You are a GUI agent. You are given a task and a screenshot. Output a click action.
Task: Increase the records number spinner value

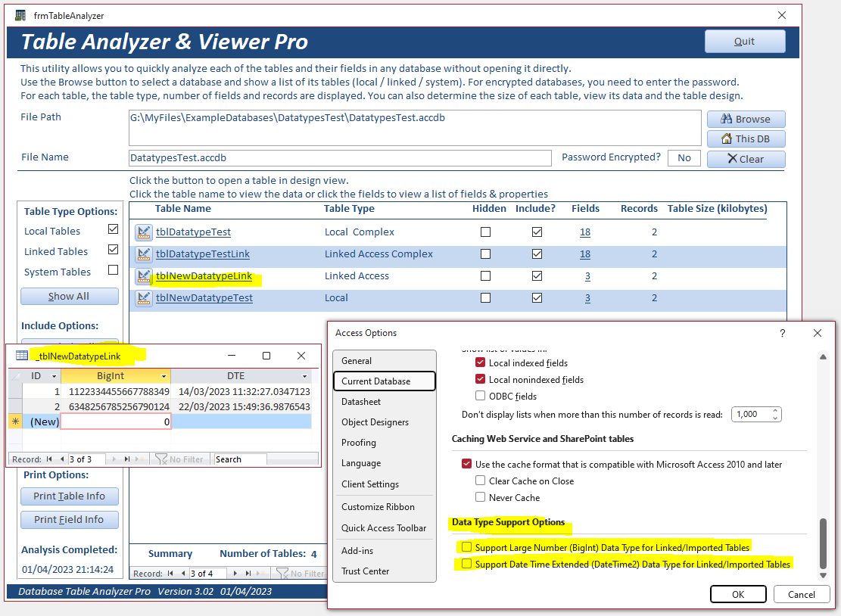tap(775, 411)
